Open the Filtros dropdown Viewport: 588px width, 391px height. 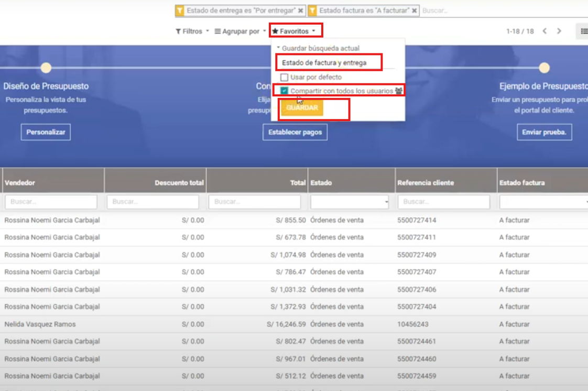pos(192,31)
